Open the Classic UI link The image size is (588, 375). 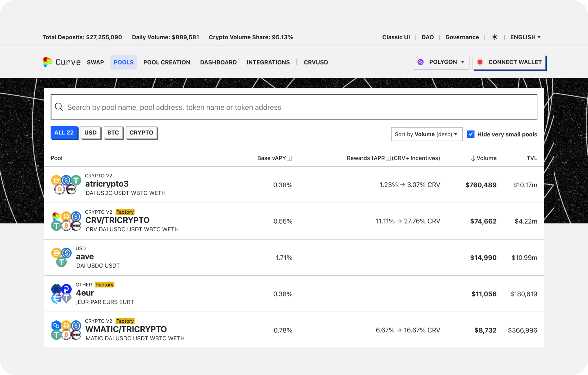click(396, 37)
